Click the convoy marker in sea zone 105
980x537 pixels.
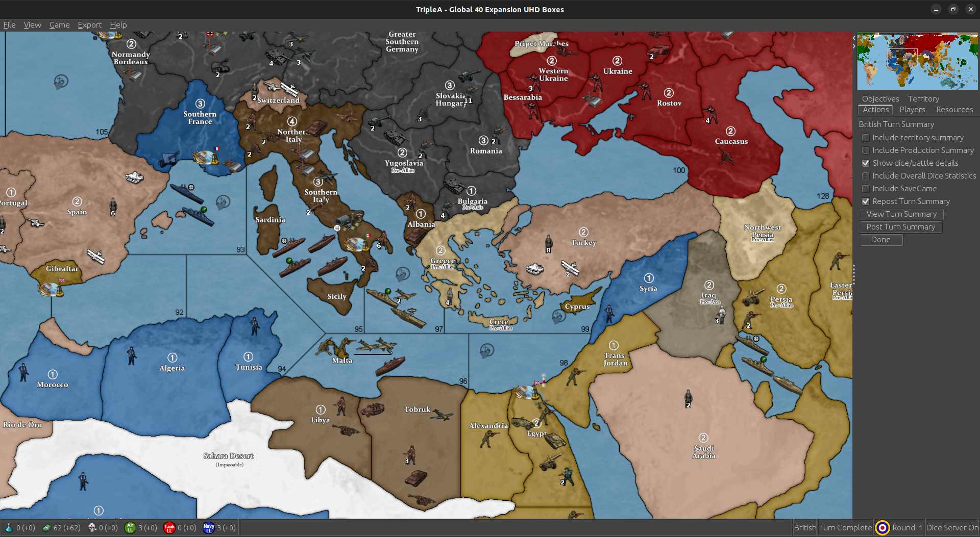(61, 81)
